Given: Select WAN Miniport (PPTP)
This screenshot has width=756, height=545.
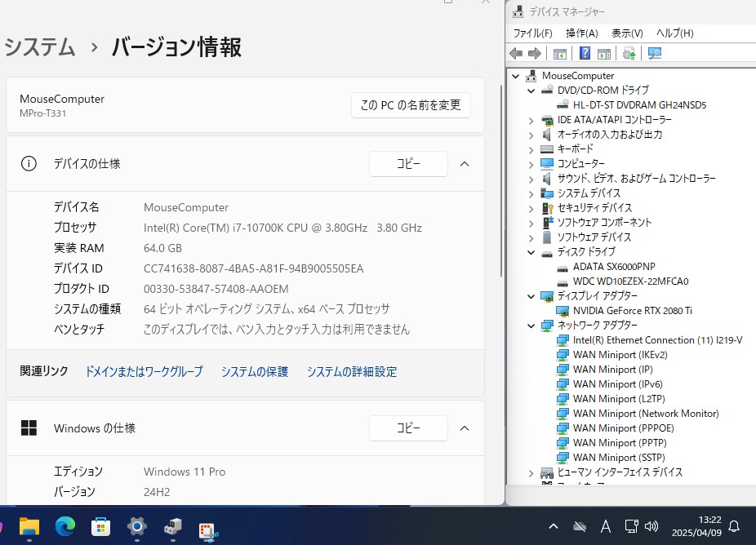Looking at the screenshot, I should coord(620,443).
